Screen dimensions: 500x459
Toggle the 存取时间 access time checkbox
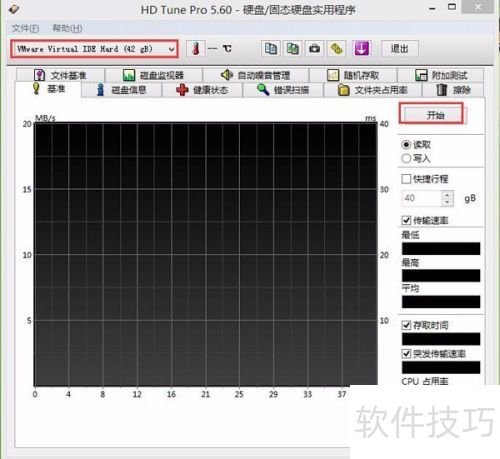coord(406,325)
